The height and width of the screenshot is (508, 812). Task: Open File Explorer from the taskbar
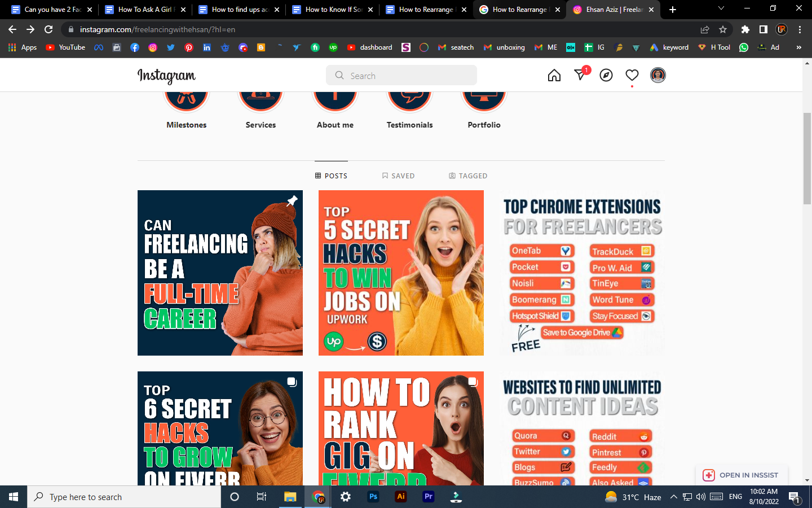(290, 497)
